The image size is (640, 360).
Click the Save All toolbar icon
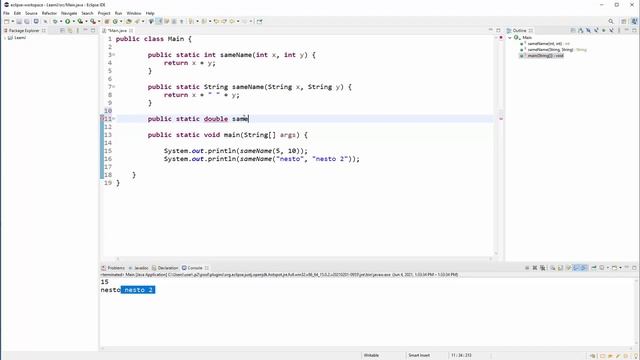click(x=27, y=21)
